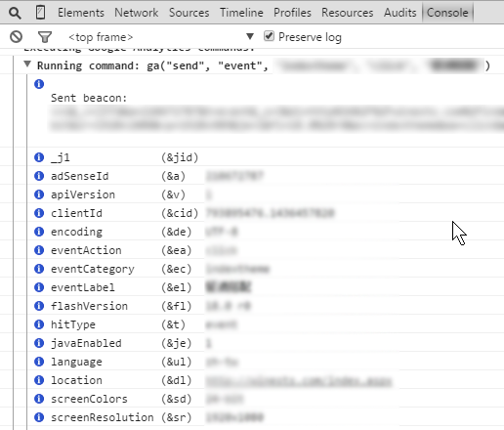
Task: Click the info icon beside flashVersion
Action: point(39,306)
